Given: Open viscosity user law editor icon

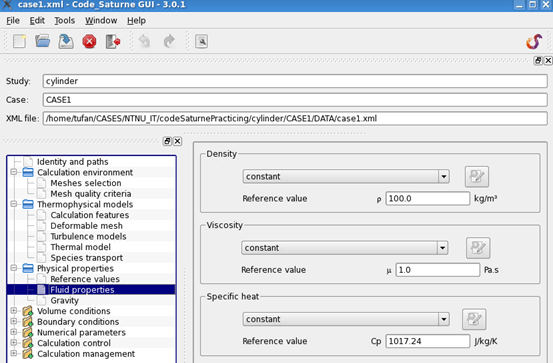Looking at the screenshot, I should [478, 248].
